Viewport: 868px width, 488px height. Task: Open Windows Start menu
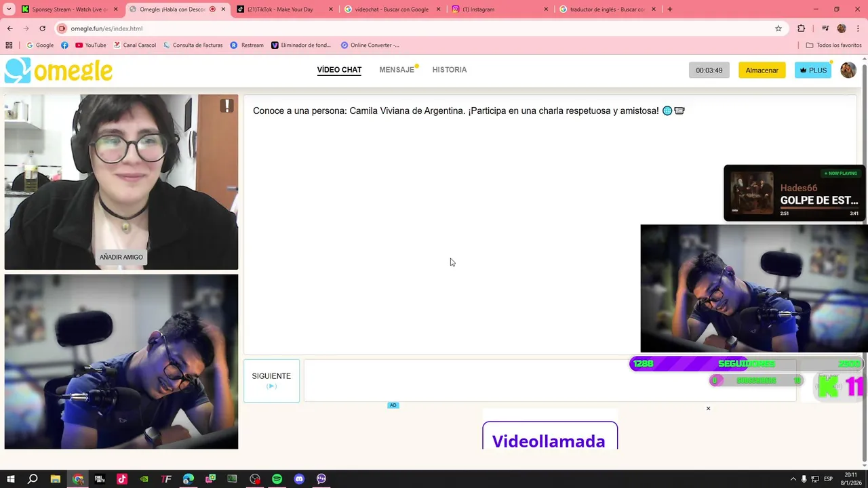coord(10,479)
